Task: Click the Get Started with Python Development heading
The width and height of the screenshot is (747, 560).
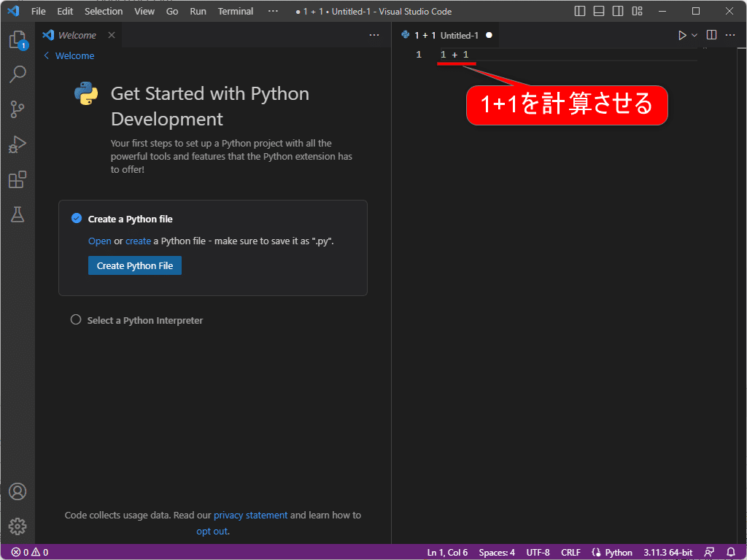Action: [210, 106]
